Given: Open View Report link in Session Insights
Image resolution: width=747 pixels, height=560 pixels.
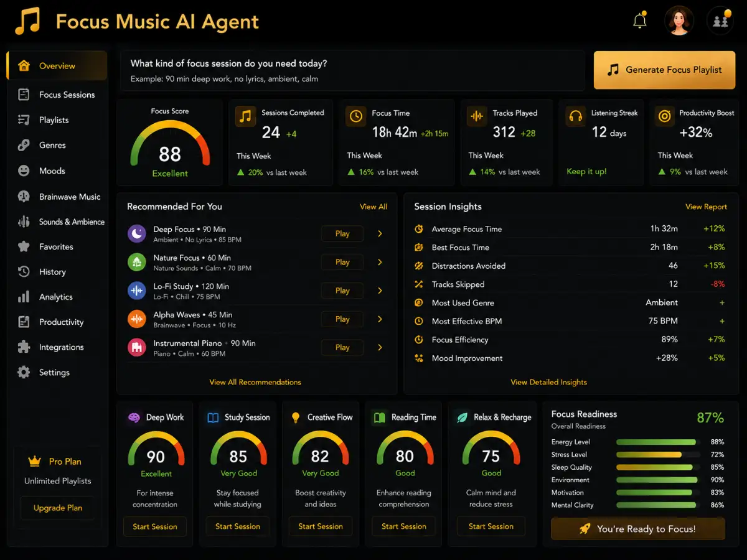Looking at the screenshot, I should tap(706, 207).
